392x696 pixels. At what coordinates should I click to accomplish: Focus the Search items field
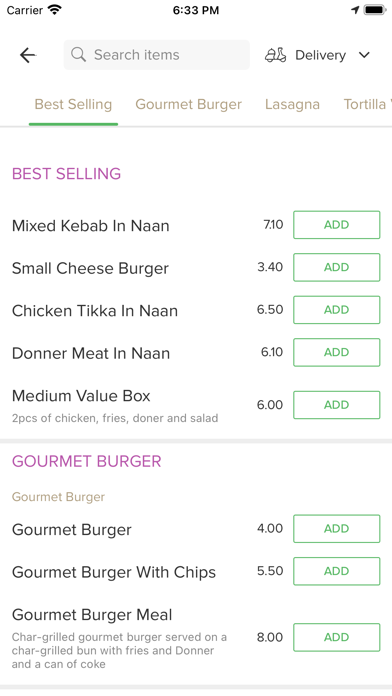[157, 55]
